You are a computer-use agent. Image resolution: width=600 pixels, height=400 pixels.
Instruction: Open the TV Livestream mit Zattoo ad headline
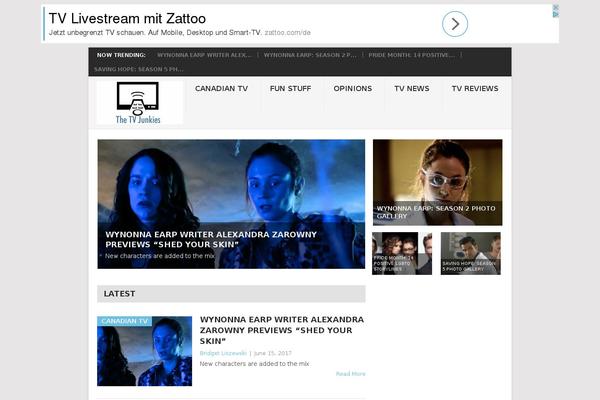[x=127, y=18]
